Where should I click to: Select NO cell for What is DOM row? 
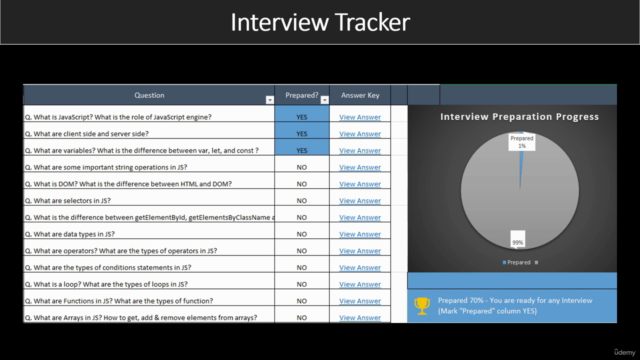[302, 181]
